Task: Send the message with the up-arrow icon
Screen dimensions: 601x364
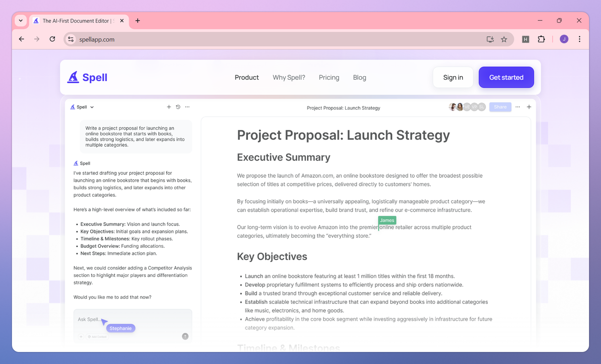Action: point(185,336)
